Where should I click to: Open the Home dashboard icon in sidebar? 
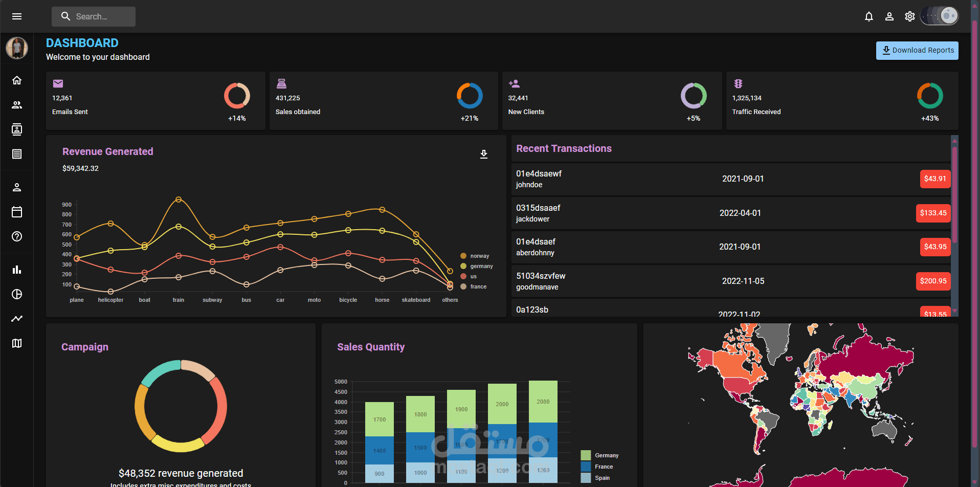[17, 80]
